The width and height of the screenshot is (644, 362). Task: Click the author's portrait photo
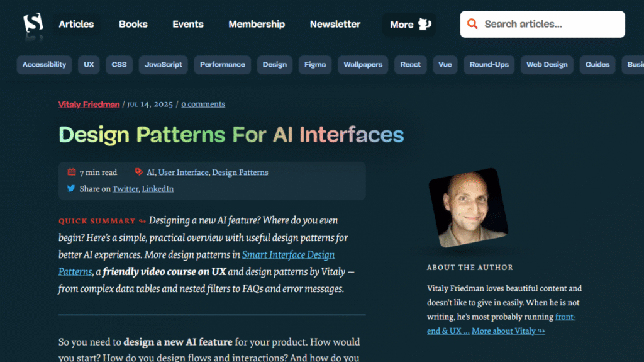(468, 208)
